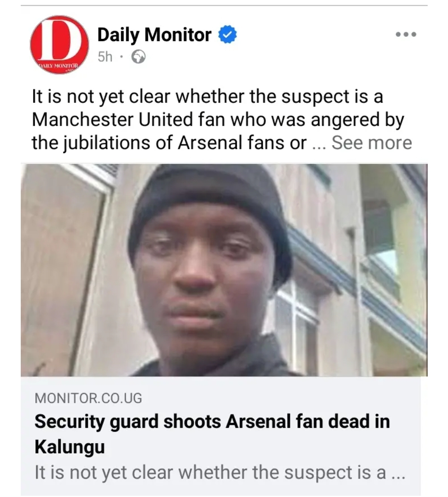The width and height of the screenshot is (448, 497).
Task: Click the blue verified badge
Action: 227,35
